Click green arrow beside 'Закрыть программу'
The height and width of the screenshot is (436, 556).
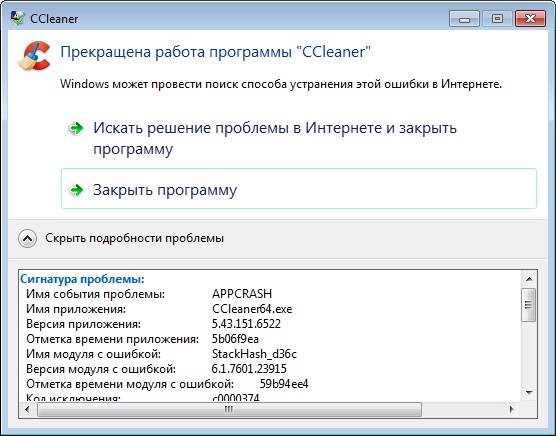click(x=76, y=190)
